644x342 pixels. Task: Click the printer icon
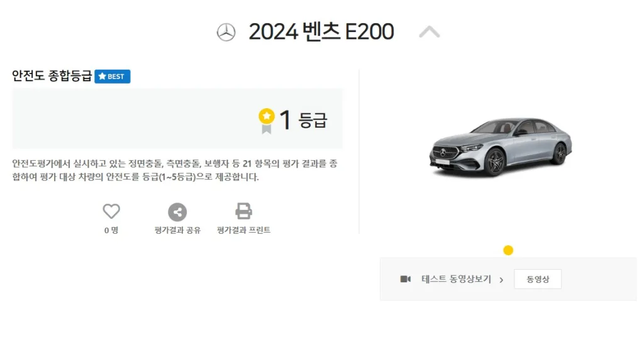[243, 211]
